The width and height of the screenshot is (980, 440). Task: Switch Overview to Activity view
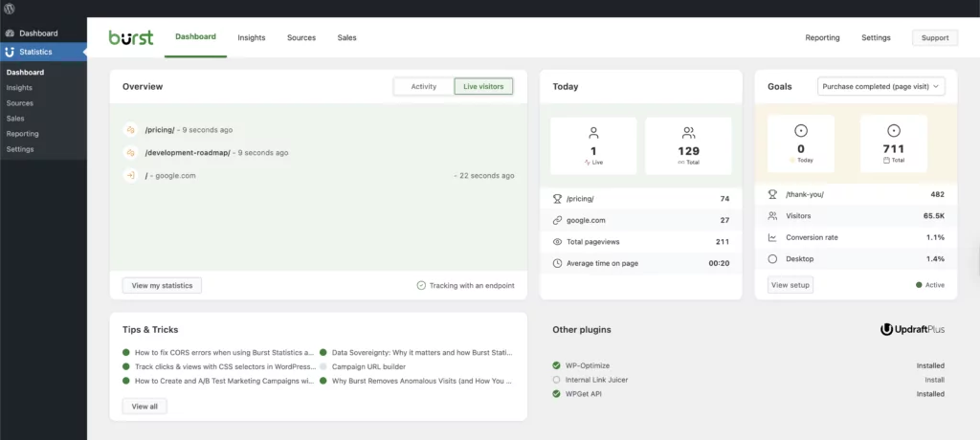(424, 86)
